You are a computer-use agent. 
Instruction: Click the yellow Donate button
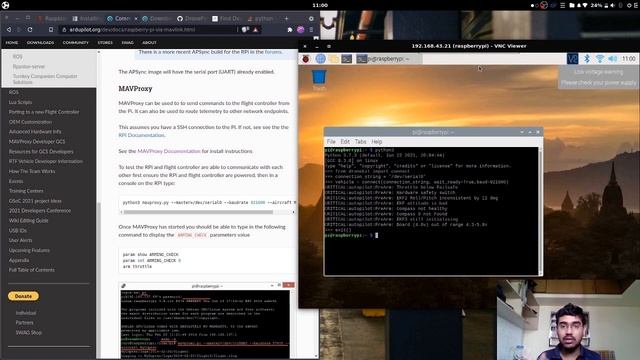point(23,296)
